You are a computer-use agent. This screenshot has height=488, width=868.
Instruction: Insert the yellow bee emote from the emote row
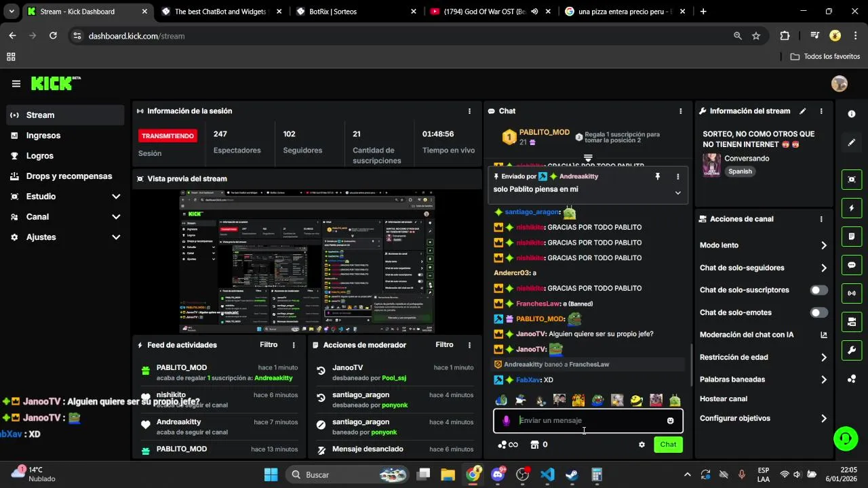(x=636, y=401)
